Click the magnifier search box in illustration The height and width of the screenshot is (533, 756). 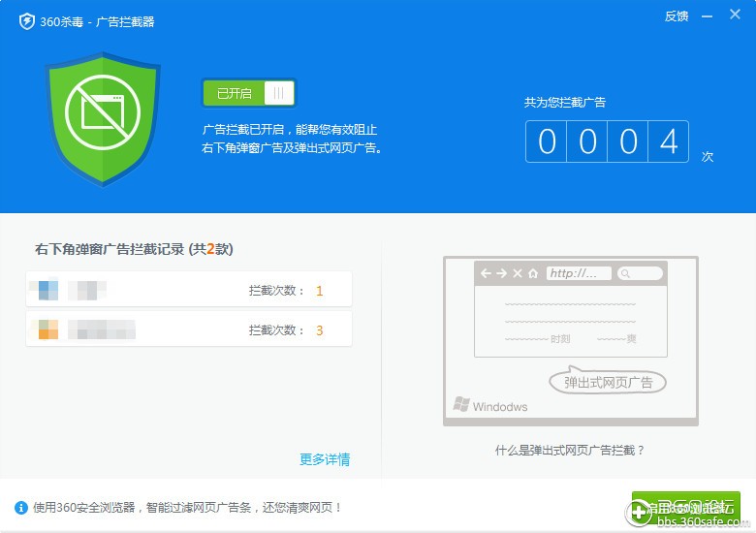640,274
